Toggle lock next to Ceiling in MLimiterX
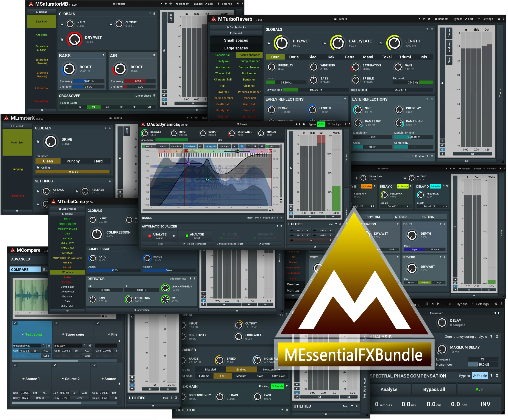The width and height of the screenshot is (508, 420). pyautogui.click(x=38, y=167)
